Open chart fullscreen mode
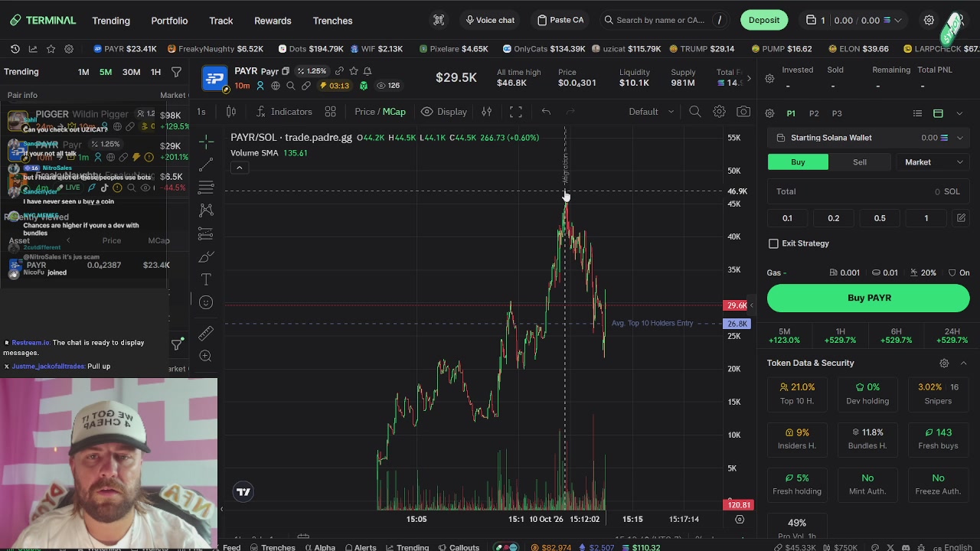Screen dimensions: 980x551 pos(516,112)
